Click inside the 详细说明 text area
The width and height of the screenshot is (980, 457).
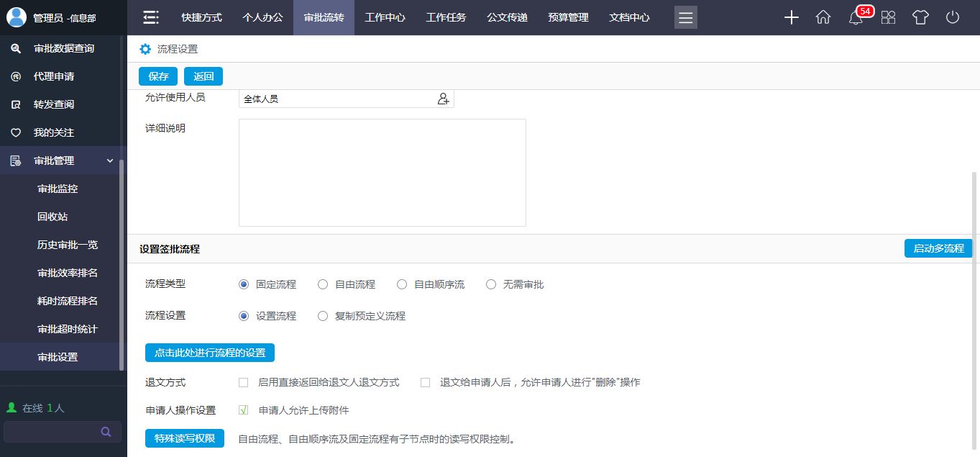pos(382,173)
